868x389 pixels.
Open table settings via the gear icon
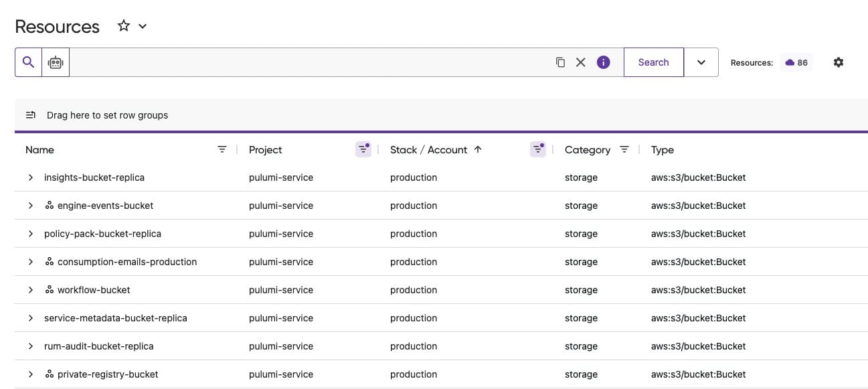point(839,62)
